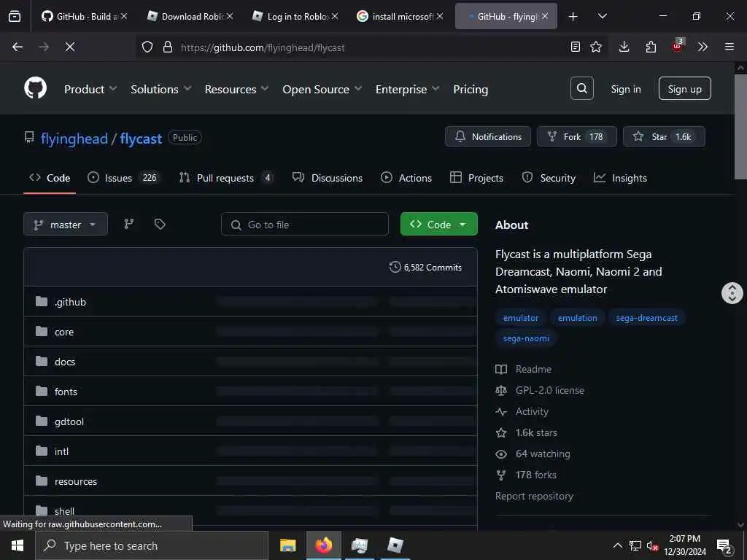Click the 6,582 Commits history link
Screen dimensions: 747x560
click(425, 267)
